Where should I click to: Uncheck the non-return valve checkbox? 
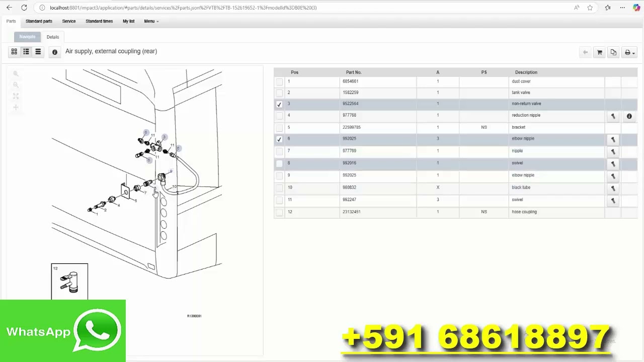click(279, 104)
